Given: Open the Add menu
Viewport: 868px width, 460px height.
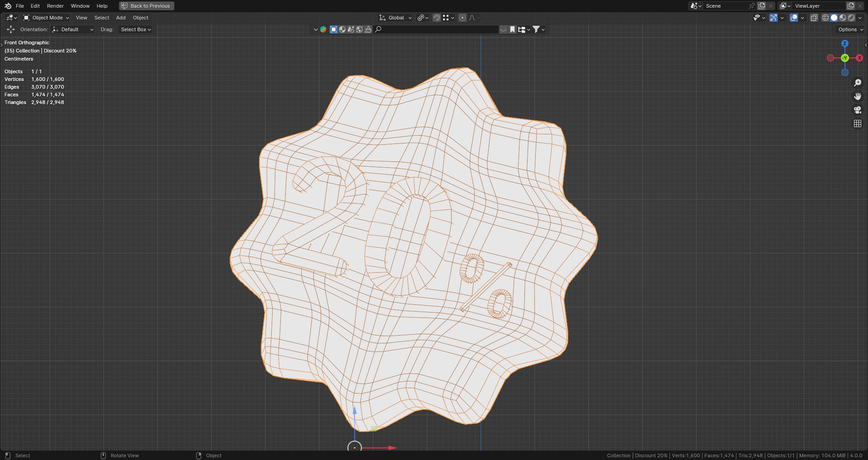Looking at the screenshot, I should tap(121, 18).
